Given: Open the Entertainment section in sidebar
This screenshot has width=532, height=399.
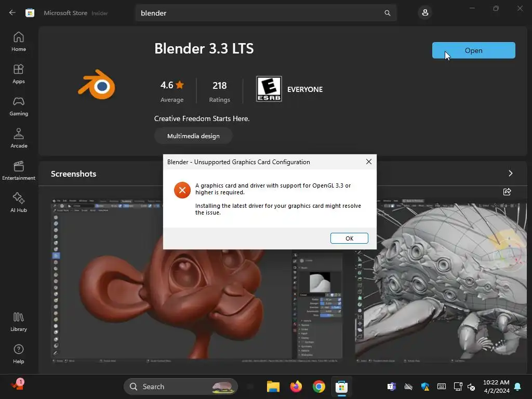Looking at the screenshot, I should [x=19, y=170].
